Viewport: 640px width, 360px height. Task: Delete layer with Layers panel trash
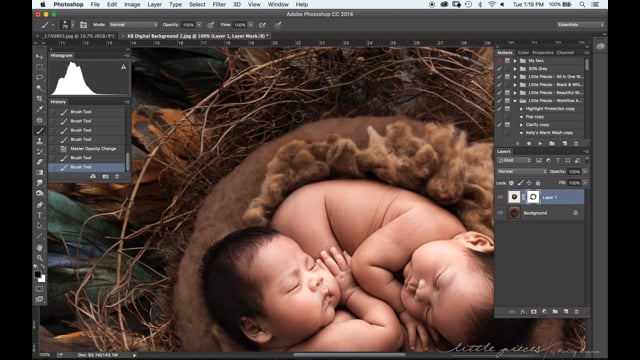[576, 311]
